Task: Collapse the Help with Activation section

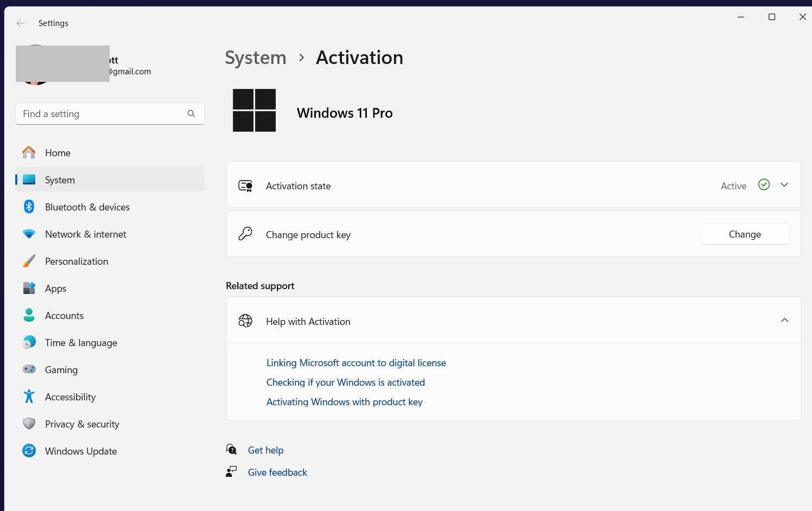Action: [784, 321]
